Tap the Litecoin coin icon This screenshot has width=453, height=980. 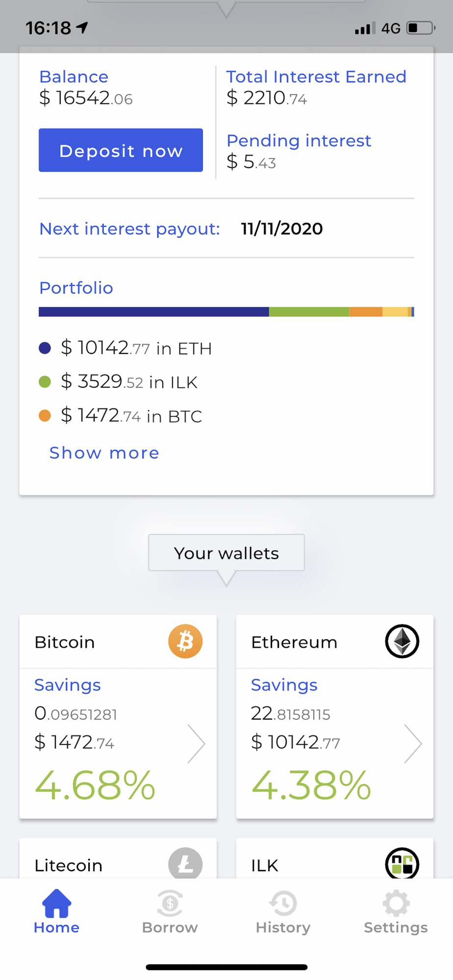pyautogui.click(x=185, y=863)
